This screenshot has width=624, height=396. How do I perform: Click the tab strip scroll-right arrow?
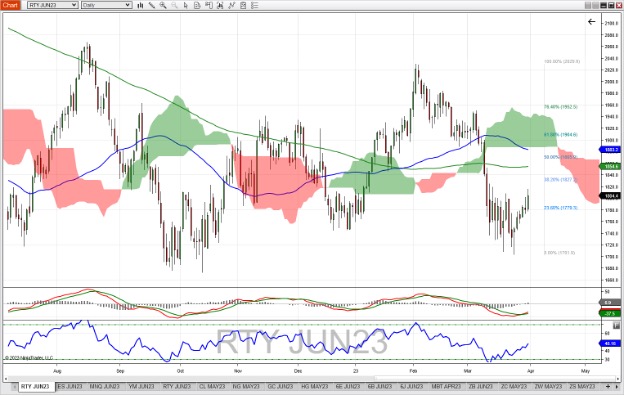618,386
